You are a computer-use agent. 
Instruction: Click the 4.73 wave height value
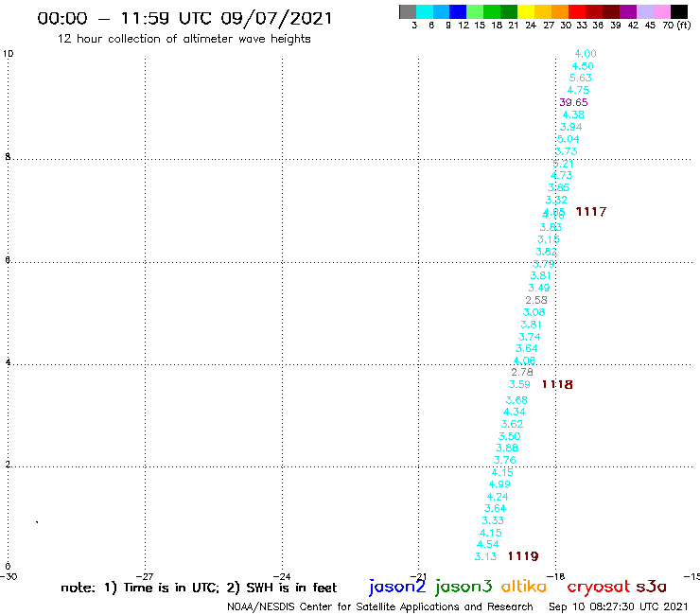(x=561, y=175)
